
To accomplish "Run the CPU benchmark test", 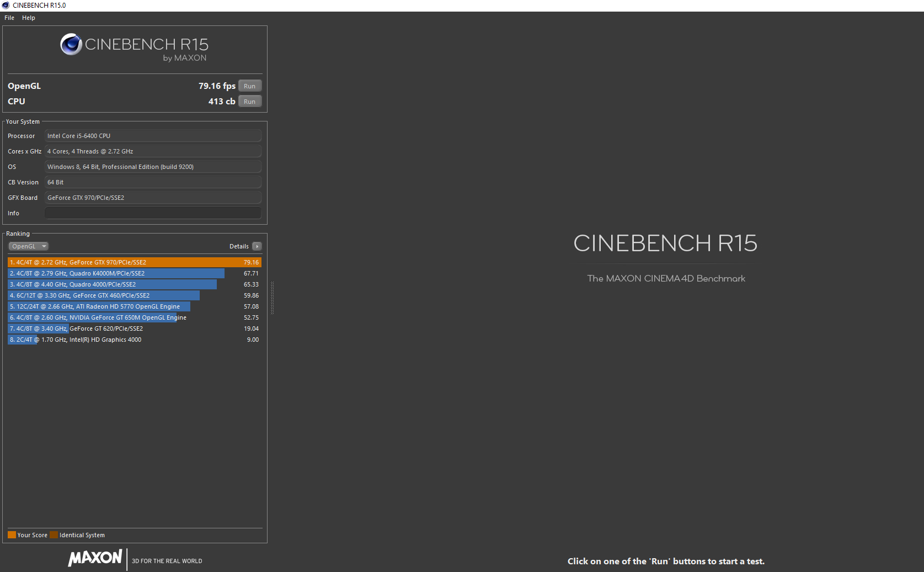I will pyautogui.click(x=250, y=102).
